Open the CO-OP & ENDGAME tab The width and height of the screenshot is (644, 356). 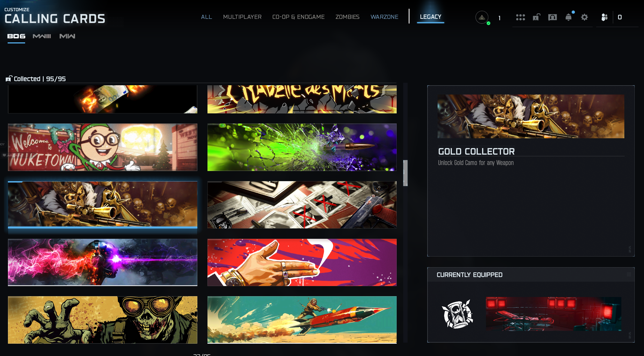click(x=298, y=17)
